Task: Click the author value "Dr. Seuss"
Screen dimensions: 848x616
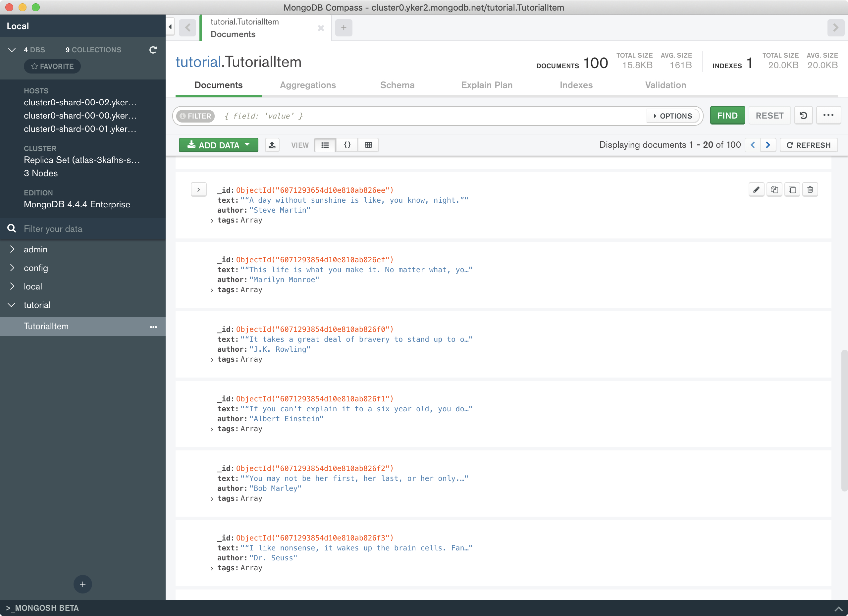Action: 273,558
